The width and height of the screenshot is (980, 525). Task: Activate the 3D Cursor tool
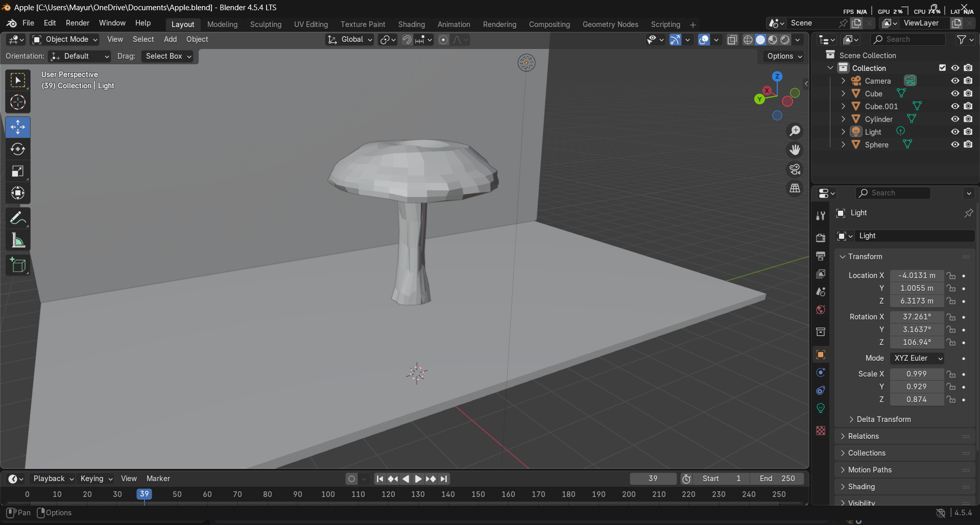[x=18, y=103]
